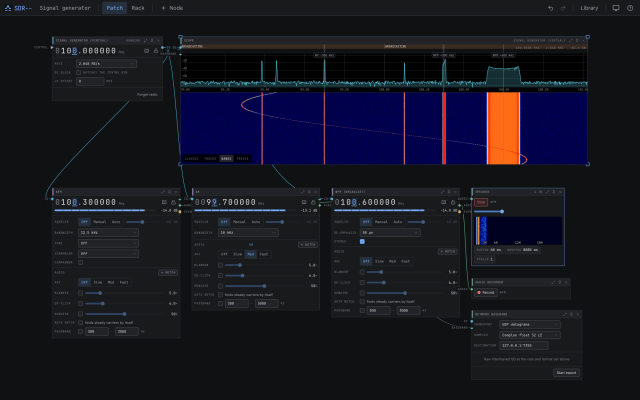Select Med AGC option in the AM panel
This screenshot has width=640, height=400.
click(x=251, y=254)
